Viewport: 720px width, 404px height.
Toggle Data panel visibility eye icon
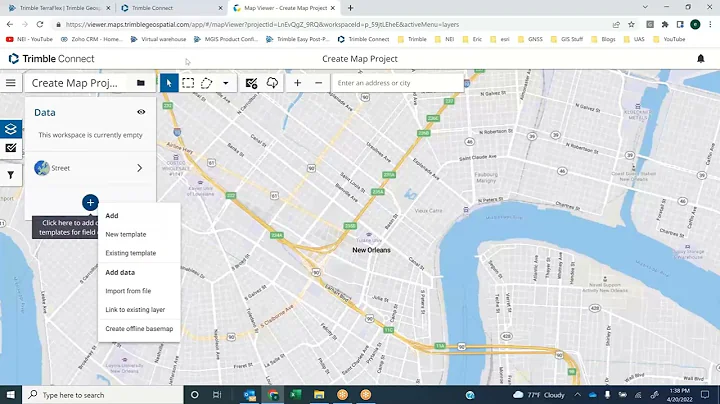(141, 112)
